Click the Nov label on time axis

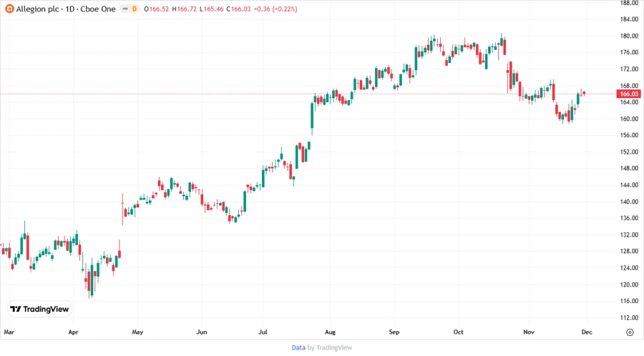click(x=529, y=332)
